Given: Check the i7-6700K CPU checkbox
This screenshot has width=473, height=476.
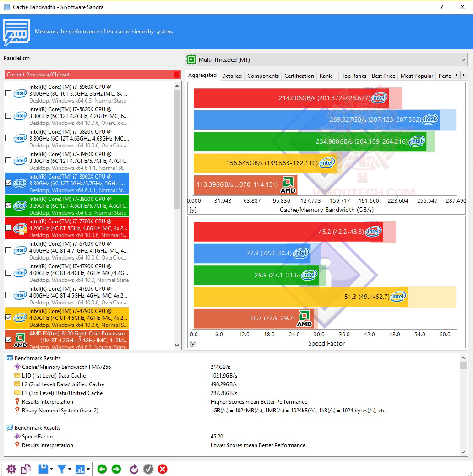Looking at the screenshot, I should click(x=9, y=250).
